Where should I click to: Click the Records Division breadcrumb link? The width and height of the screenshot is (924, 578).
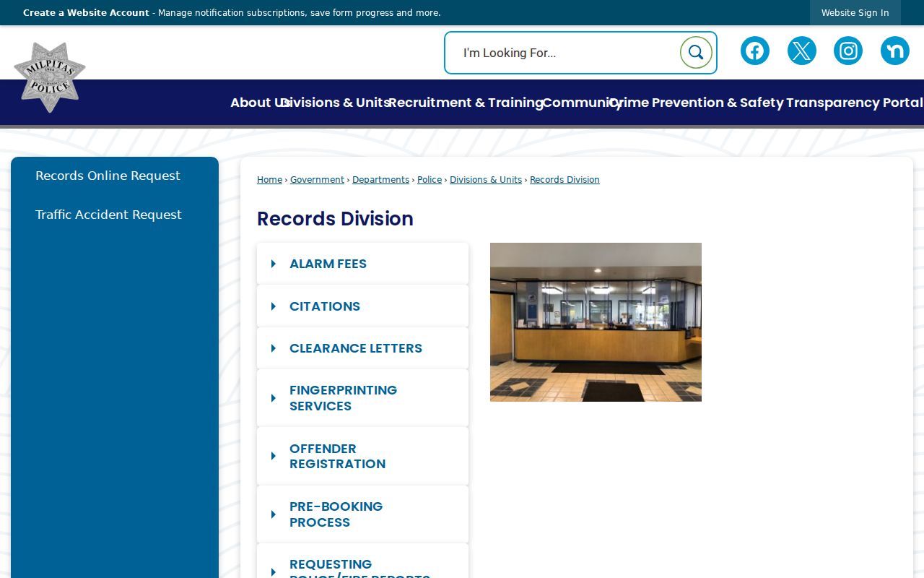(x=565, y=180)
